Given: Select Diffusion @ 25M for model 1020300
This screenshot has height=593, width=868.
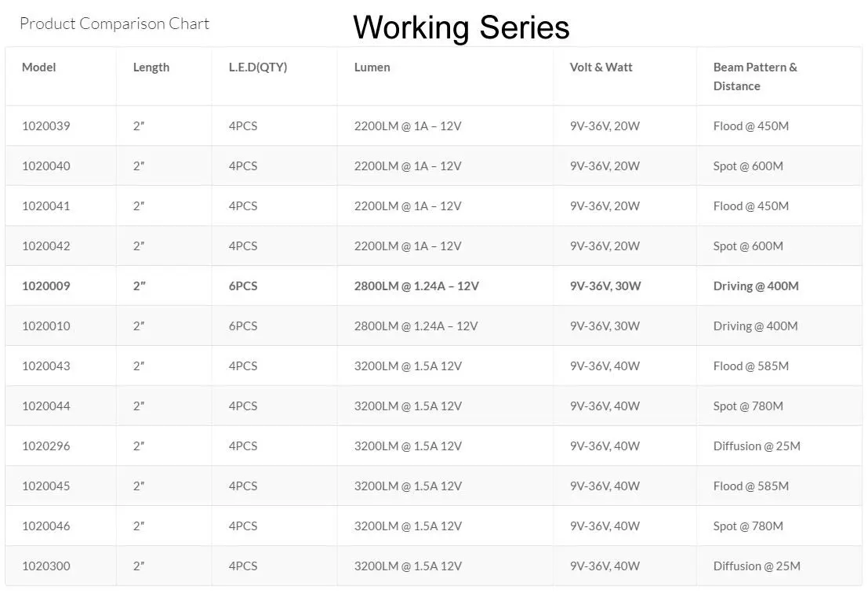Looking at the screenshot, I should click(x=757, y=566).
